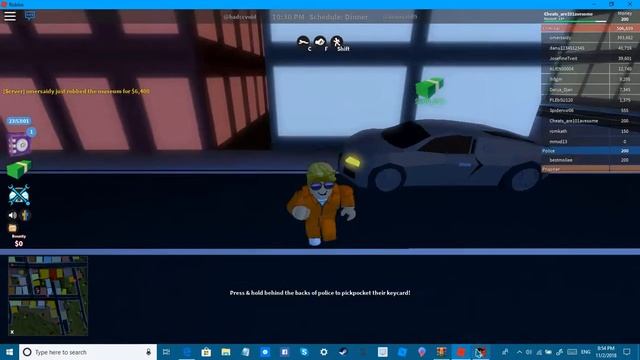This screenshot has width=640, height=360.
Task: Open the red Roblox taskbar icon
Action: pyautogui.click(x=461, y=352)
